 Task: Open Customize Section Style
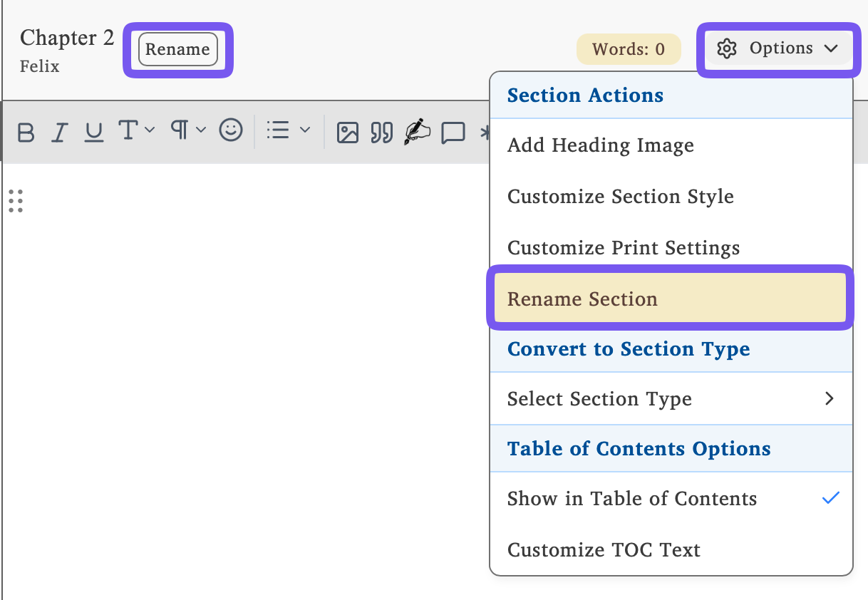620,197
